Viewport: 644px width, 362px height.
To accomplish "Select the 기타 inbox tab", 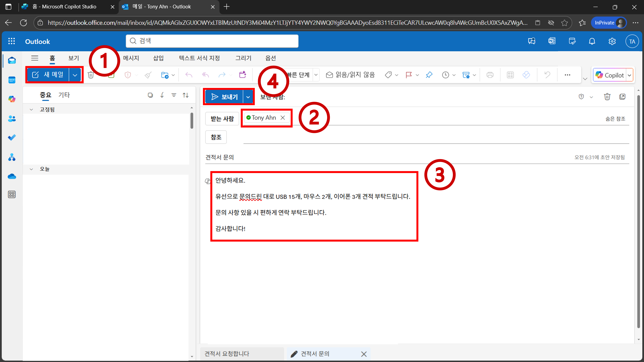I will [64, 95].
